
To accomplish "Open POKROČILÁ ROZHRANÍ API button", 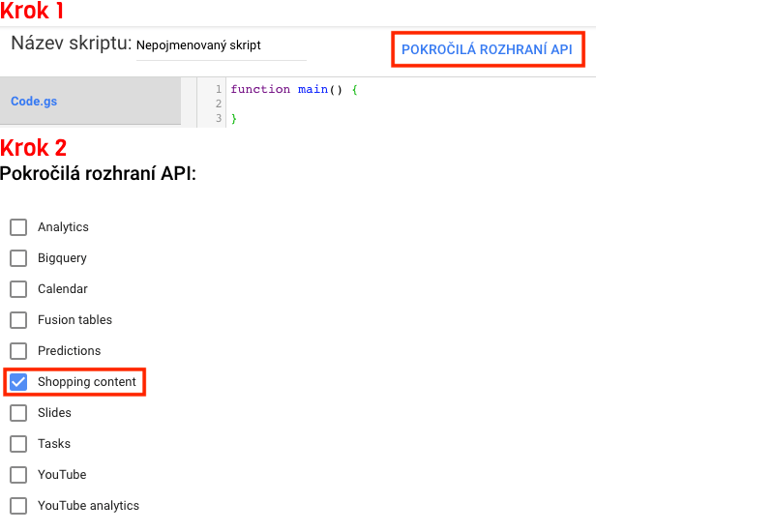I will point(487,49).
